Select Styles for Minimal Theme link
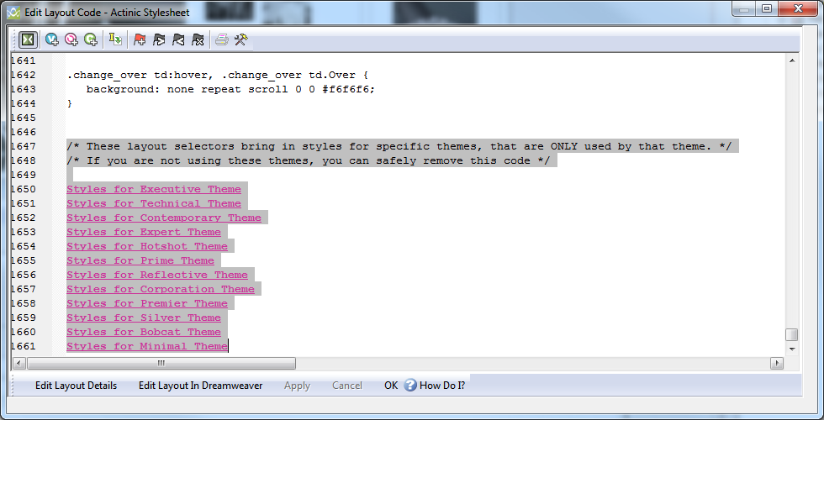824x504 pixels. (147, 346)
